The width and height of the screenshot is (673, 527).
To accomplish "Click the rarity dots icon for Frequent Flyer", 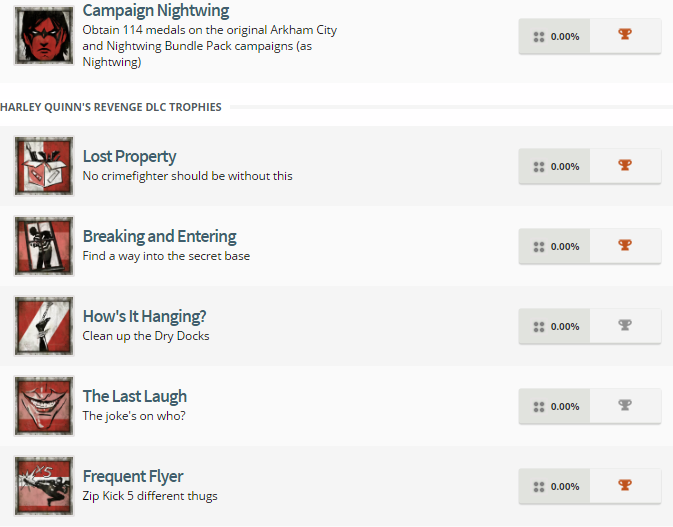I will 539,487.
